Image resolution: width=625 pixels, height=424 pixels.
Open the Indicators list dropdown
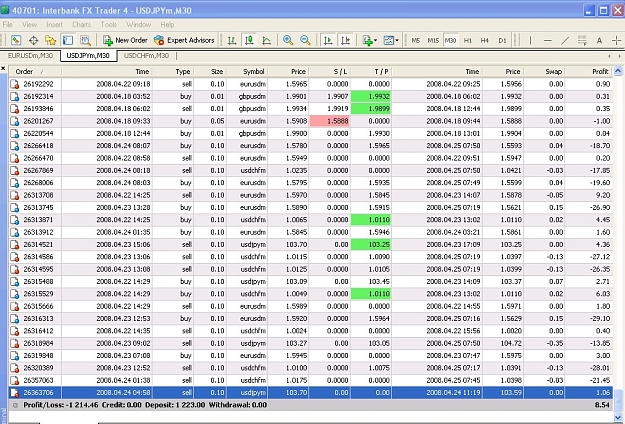coord(369,40)
